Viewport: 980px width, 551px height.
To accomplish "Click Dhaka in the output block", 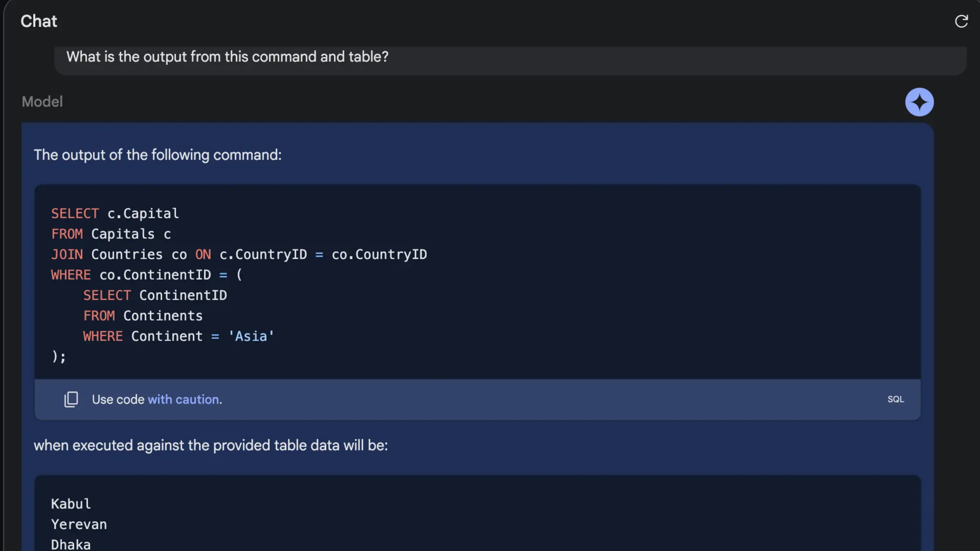I will click(71, 544).
